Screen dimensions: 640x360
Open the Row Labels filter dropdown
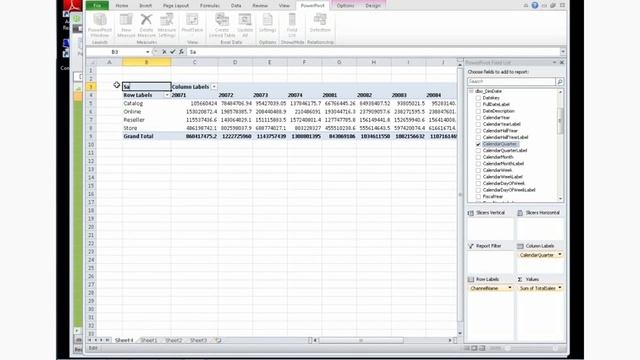[x=167, y=95]
